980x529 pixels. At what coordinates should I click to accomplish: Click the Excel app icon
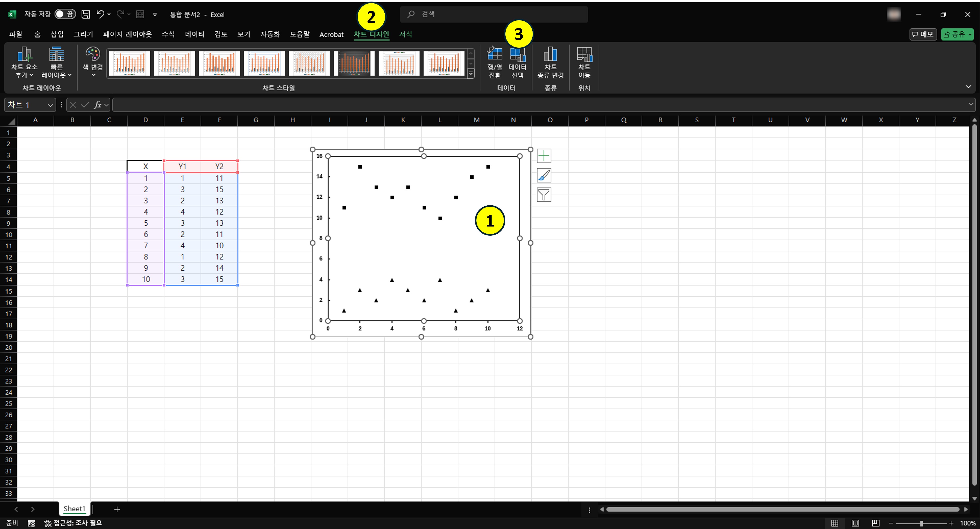pos(12,14)
